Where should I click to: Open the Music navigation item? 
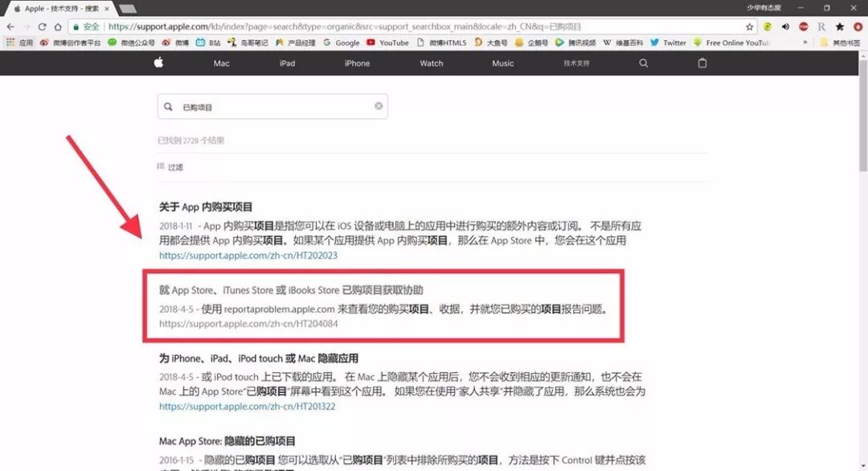point(502,63)
